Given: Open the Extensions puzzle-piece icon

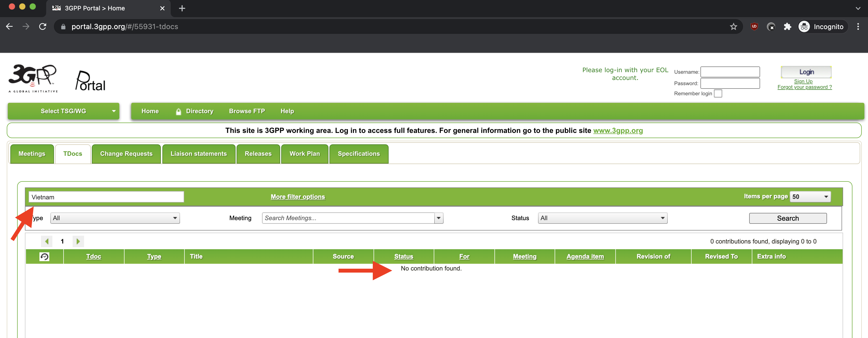Looking at the screenshot, I should [787, 27].
